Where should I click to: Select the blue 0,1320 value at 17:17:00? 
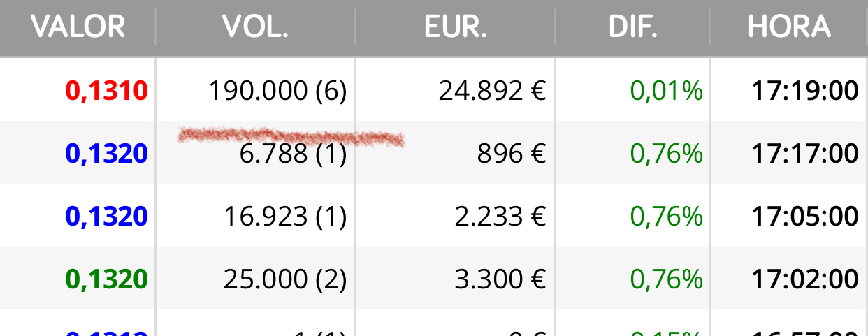tap(107, 154)
